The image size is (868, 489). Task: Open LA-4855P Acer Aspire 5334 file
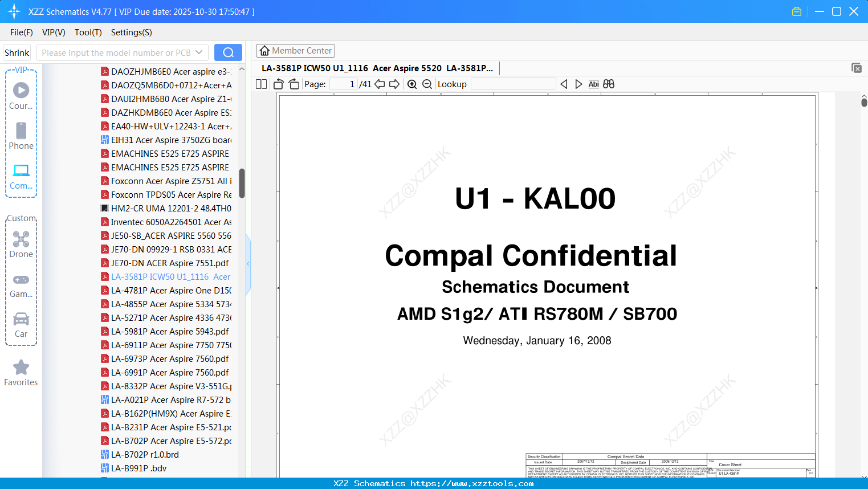pos(166,304)
